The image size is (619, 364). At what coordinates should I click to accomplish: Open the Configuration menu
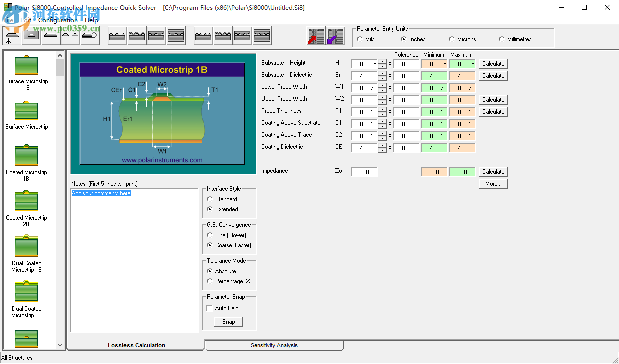click(x=58, y=20)
